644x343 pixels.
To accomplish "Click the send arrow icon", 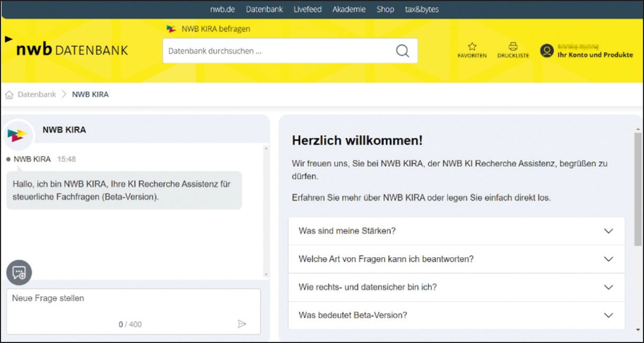I will (241, 324).
